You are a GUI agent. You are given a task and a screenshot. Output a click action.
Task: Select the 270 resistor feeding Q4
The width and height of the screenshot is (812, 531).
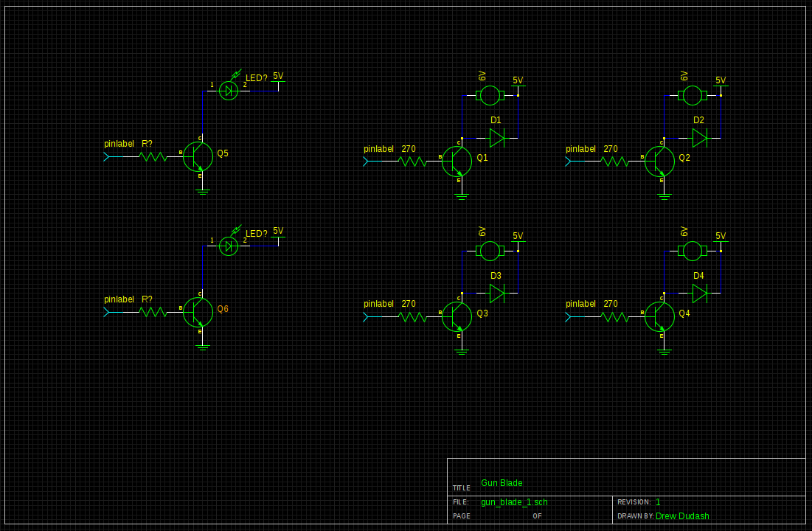pyautogui.click(x=614, y=316)
